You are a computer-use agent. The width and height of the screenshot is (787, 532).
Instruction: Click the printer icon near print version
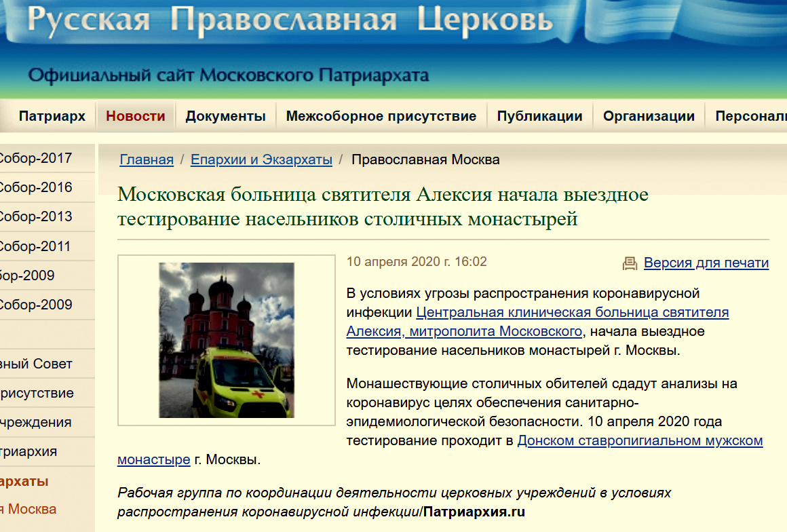coord(630,263)
